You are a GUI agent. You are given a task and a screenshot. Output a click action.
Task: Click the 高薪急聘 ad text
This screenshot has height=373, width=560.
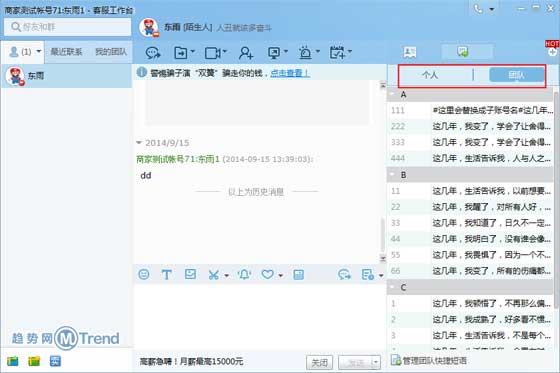191,362
